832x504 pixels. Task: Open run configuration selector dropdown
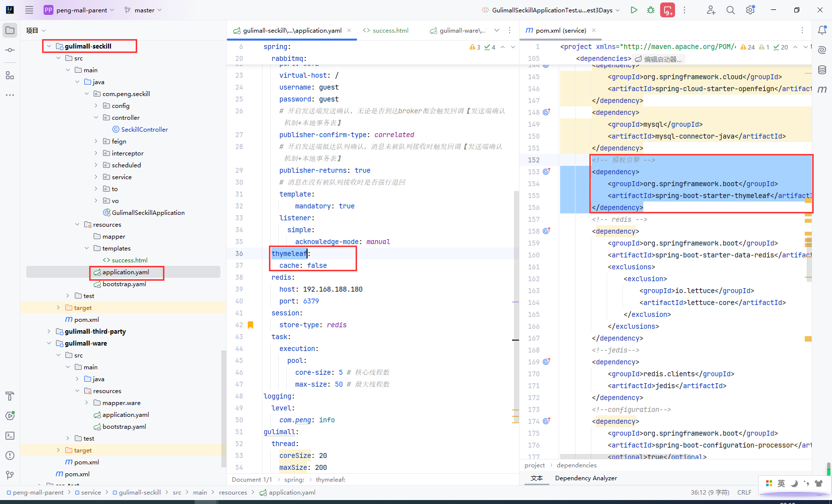(x=551, y=10)
